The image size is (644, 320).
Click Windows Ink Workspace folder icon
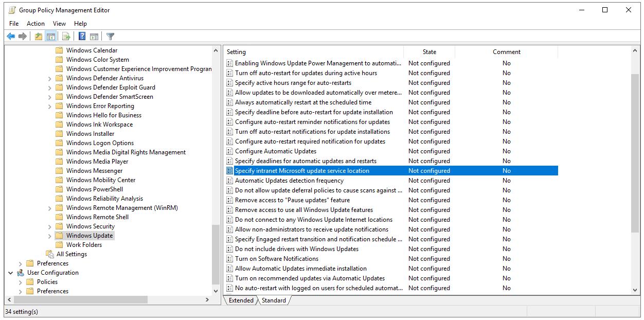coord(59,125)
